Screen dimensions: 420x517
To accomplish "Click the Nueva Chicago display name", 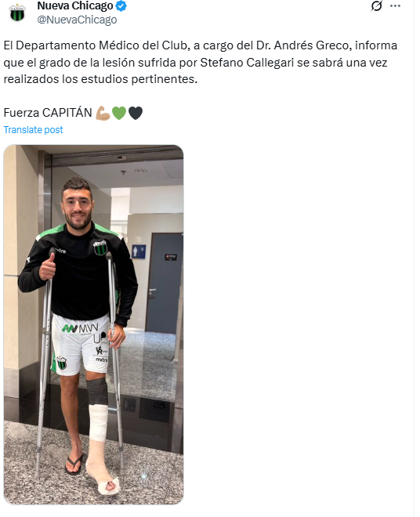I will coord(75,6).
